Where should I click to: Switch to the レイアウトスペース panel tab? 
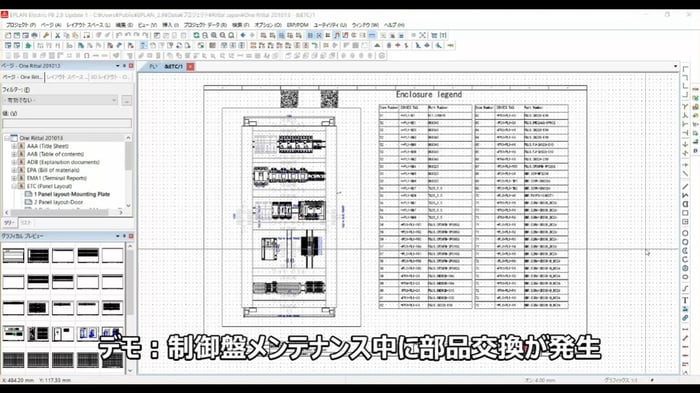click(x=66, y=77)
